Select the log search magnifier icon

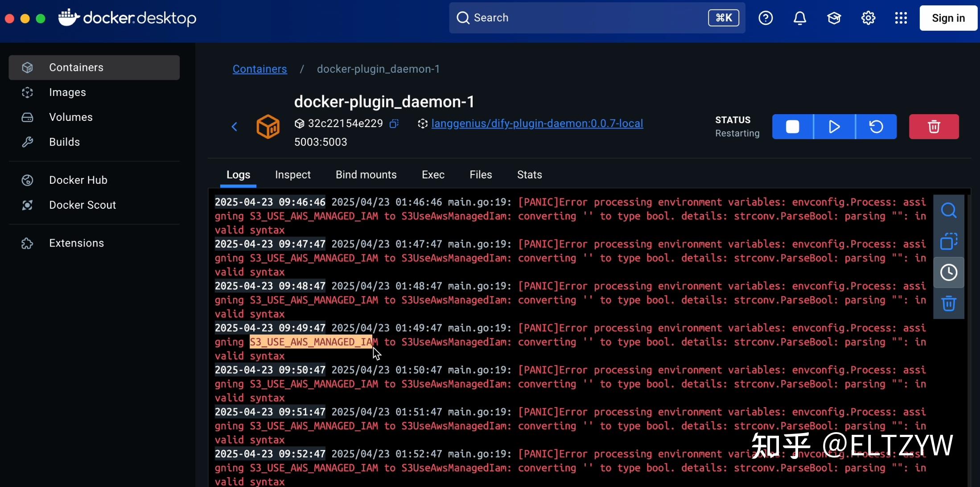click(x=949, y=210)
